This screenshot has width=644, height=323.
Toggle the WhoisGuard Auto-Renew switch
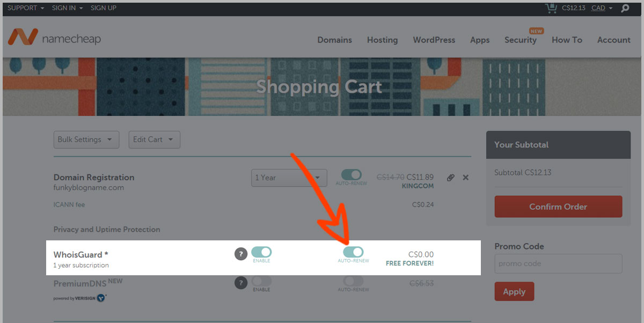[x=353, y=252]
